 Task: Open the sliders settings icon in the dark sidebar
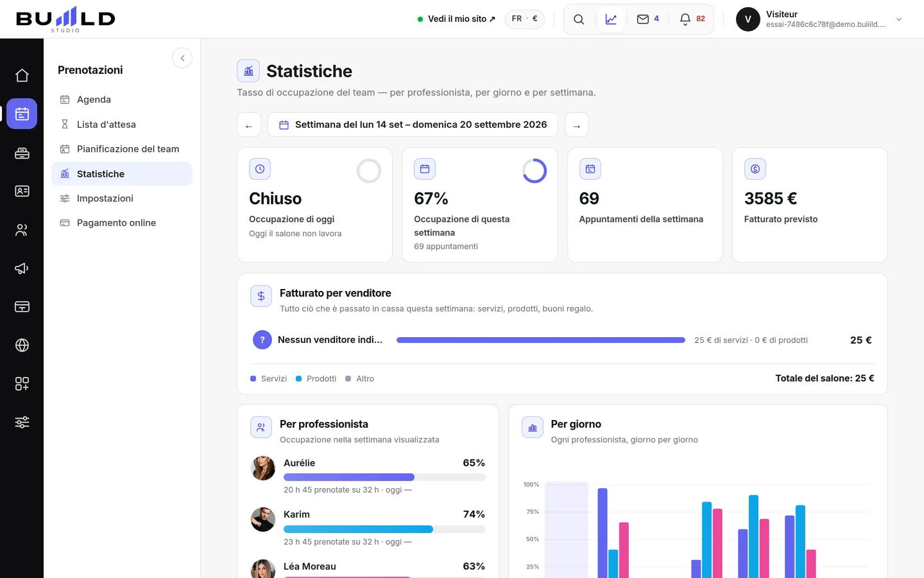tap(22, 423)
